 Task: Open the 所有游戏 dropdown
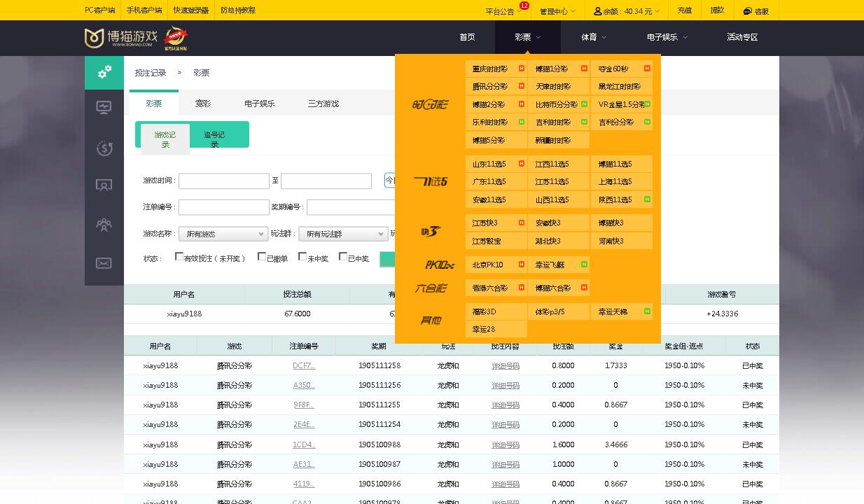222,234
